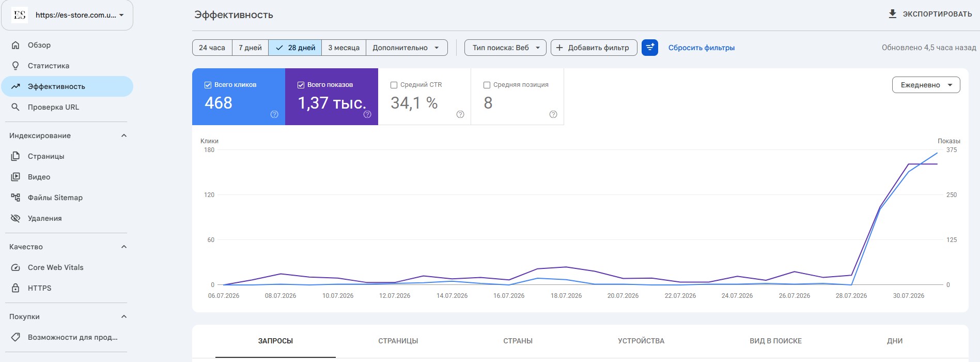
Task: Click the blue filter settings icon button
Action: point(650,48)
